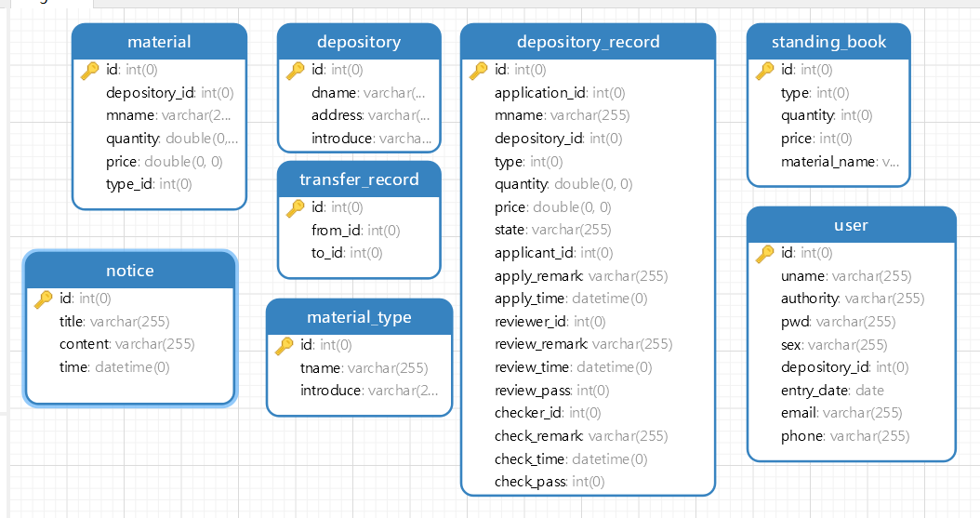This screenshot has width=980, height=518.
Task: Click the checker_id field
Action: (x=549, y=413)
